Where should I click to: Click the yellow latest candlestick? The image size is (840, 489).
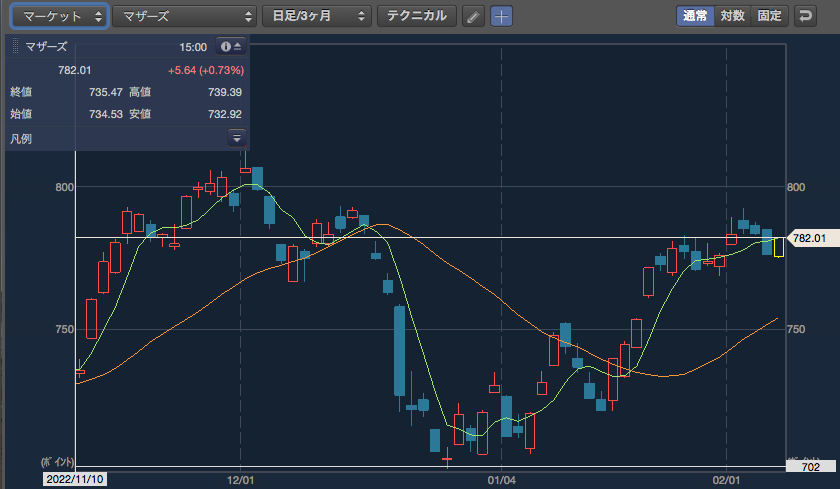tap(779, 247)
